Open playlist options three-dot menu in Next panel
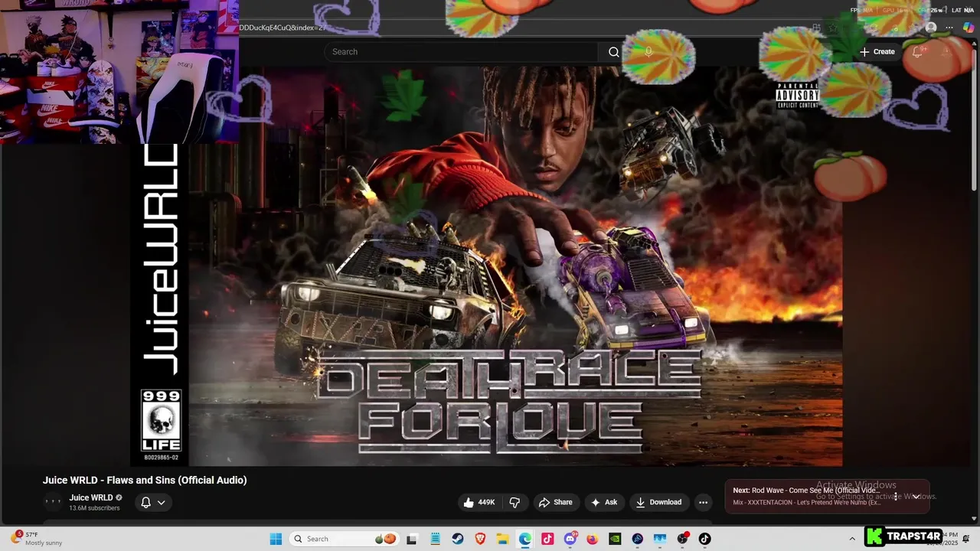 point(896,497)
